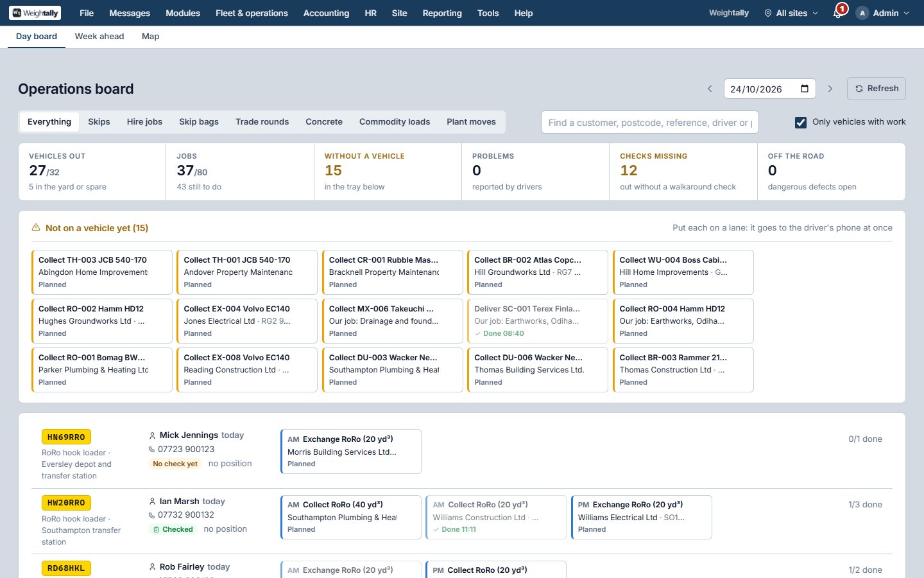Screen dimensions: 924x578
Task: Click the Checked badge for Ian Marsh
Action: pyautogui.click(x=173, y=529)
